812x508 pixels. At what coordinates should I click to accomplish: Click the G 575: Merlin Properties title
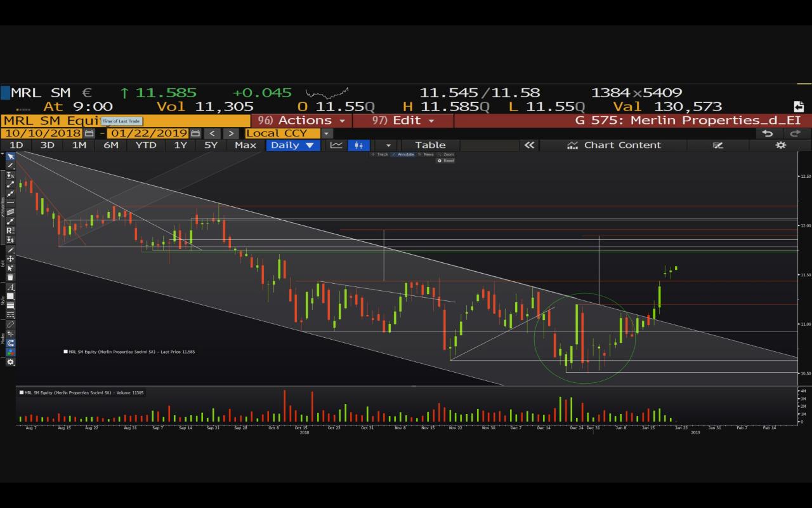[x=688, y=121]
